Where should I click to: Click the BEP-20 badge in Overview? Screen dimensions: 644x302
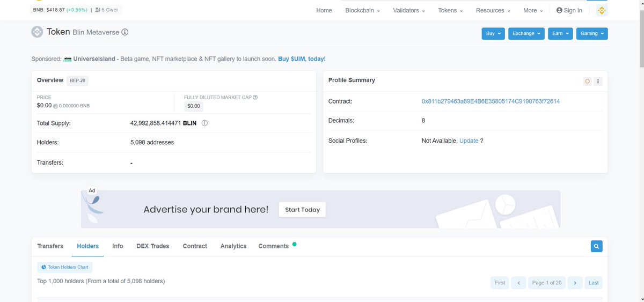tap(78, 80)
